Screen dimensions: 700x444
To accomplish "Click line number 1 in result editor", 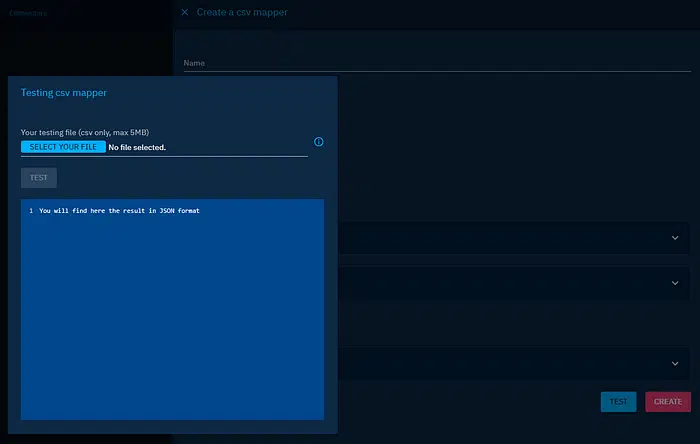I will pyautogui.click(x=31, y=211).
